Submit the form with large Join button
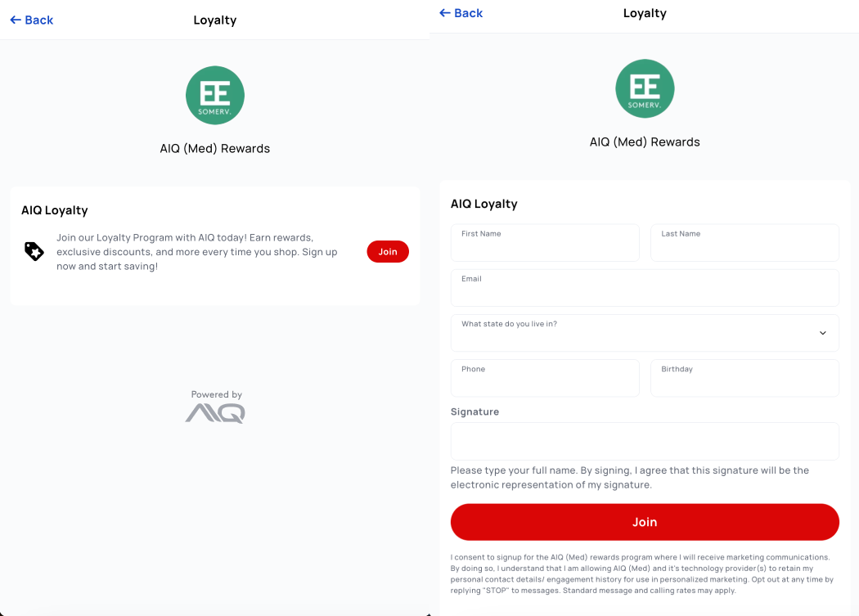The height and width of the screenshot is (616, 859). [x=645, y=522]
